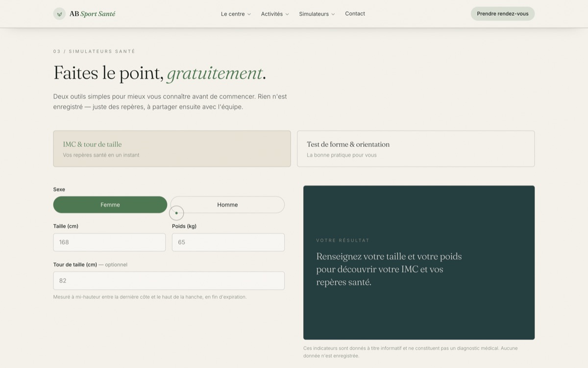The width and height of the screenshot is (588, 368).
Task: Click the chevron beside Activités
Action: click(287, 14)
